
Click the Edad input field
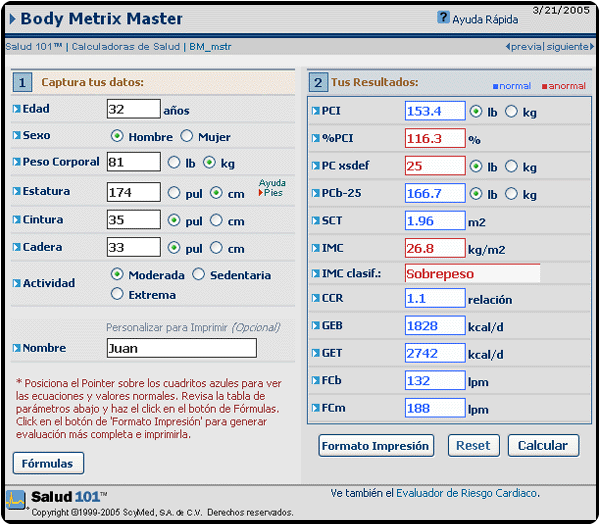[x=134, y=109]
